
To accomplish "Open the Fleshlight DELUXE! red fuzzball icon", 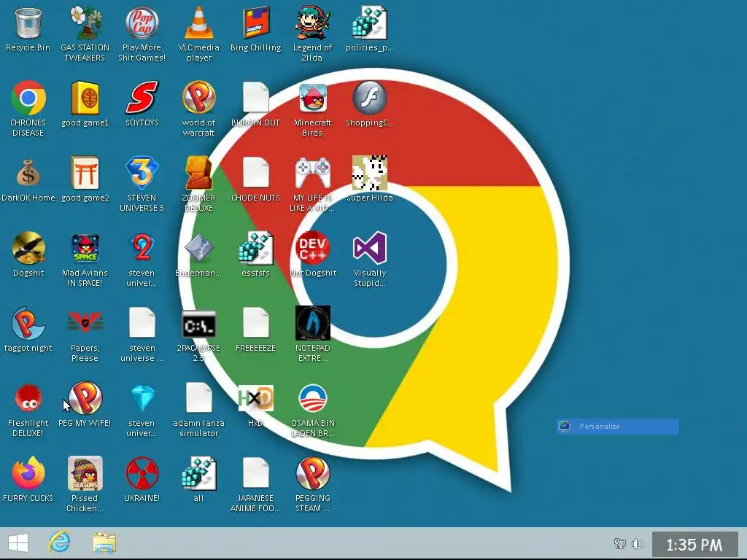I will point(28,398).
